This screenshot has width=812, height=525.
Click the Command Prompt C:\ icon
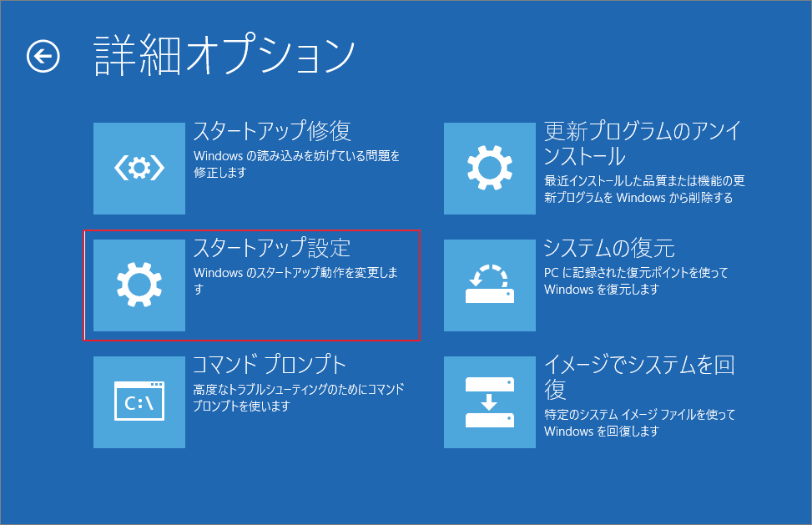pyautogui.click(x=139, y=402)
